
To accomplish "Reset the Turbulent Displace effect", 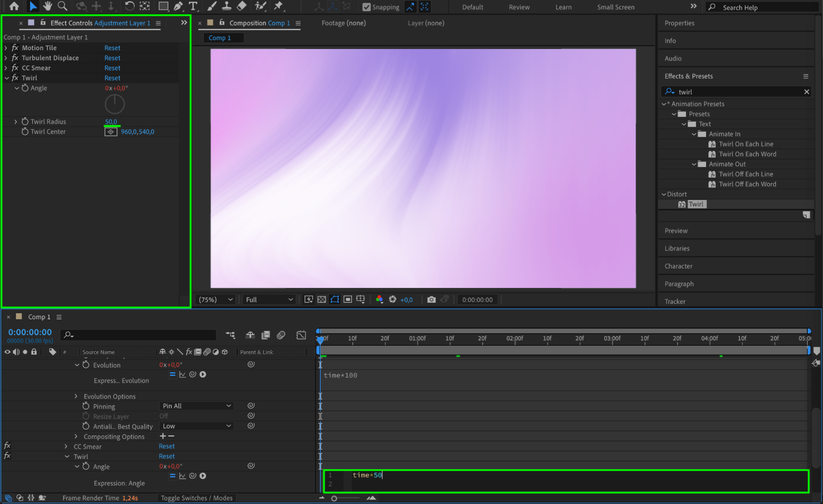I will click(x=112, y=58).
